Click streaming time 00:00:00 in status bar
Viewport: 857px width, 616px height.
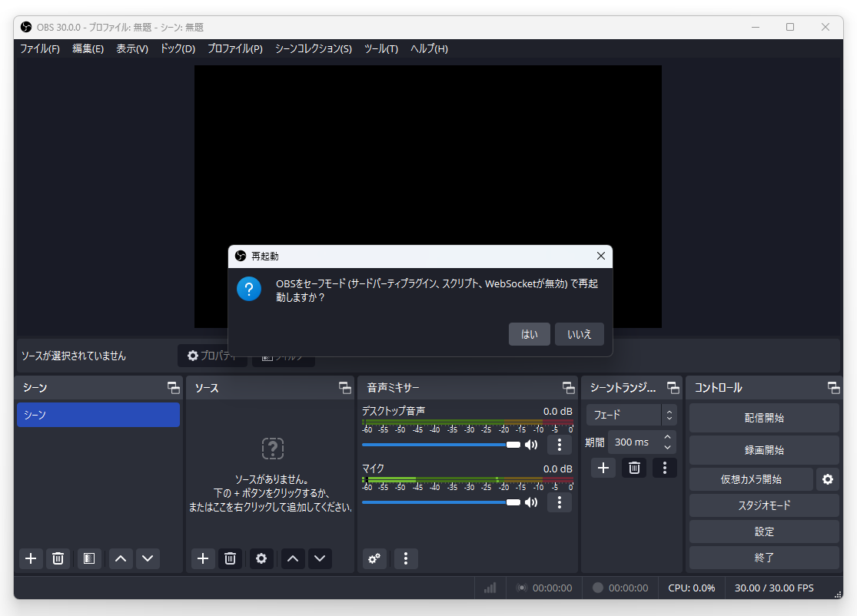pos(552,588)
